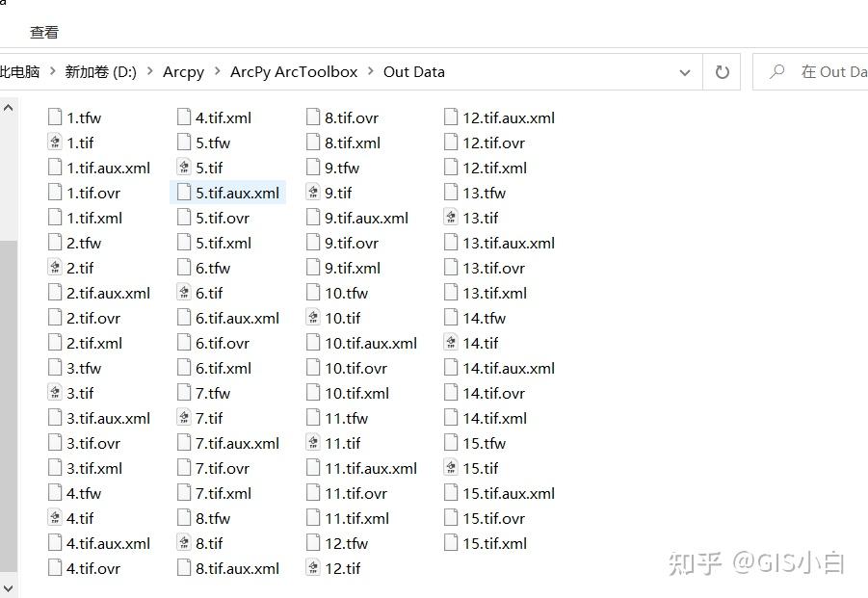Expand the chevron after Arcpy in breadcrumb
The height and width of the screenshot is (598, 868).
(217, 72)
